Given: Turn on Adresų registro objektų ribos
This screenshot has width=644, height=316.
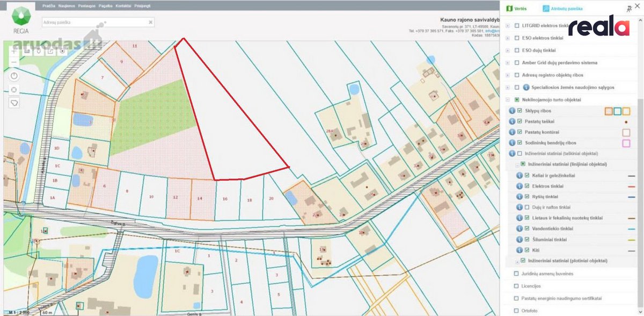Looking at the screenshot, I should click(516, 75).
